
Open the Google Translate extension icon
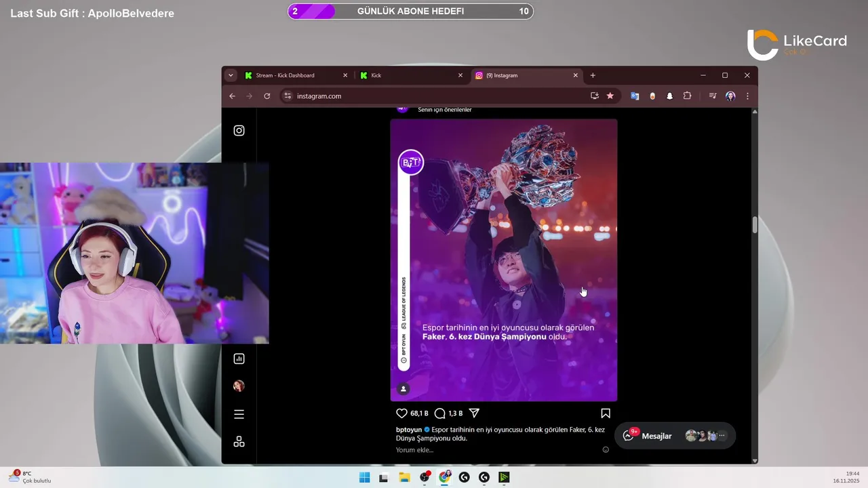[635, 96]
